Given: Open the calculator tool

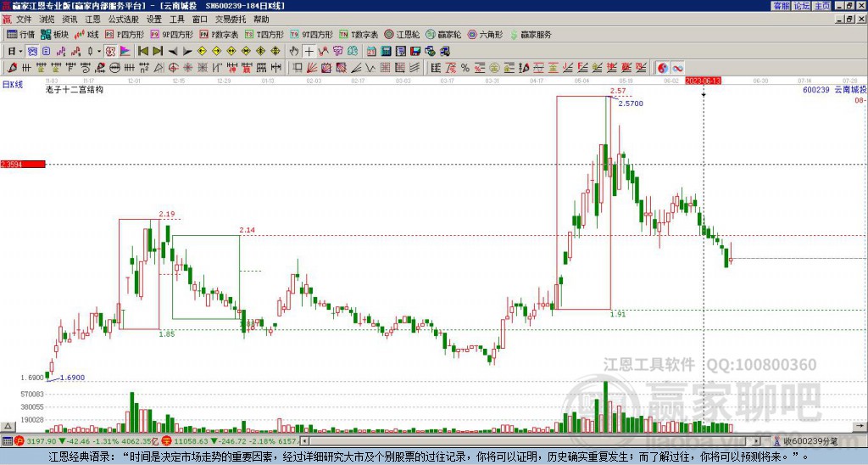Looking at the screenshot, I should tap(386, 52).
